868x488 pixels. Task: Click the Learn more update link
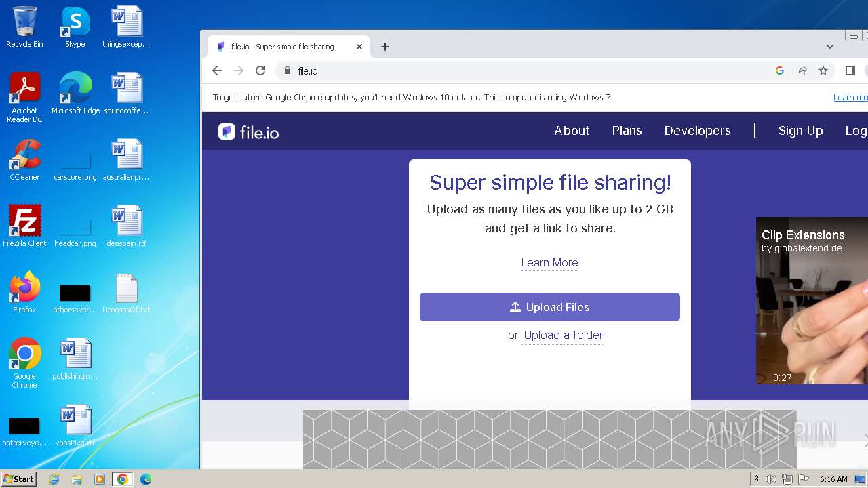click(x=850, y=98)
